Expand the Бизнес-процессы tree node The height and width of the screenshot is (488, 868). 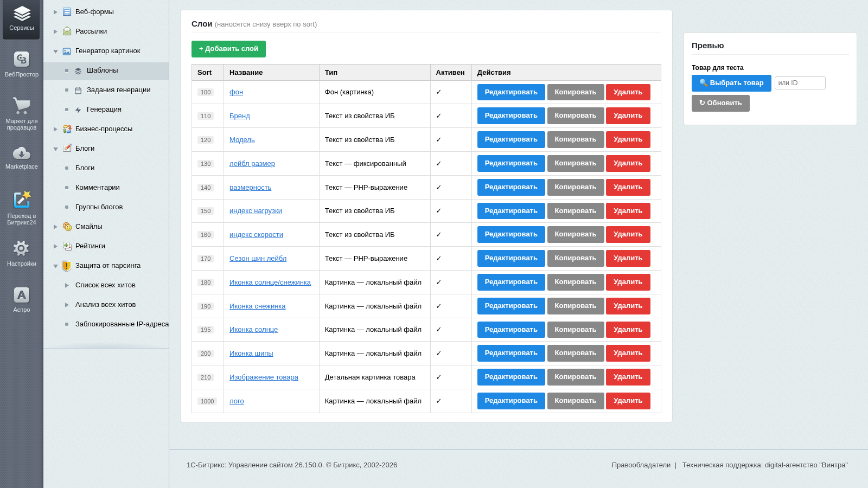pos(55,129)
